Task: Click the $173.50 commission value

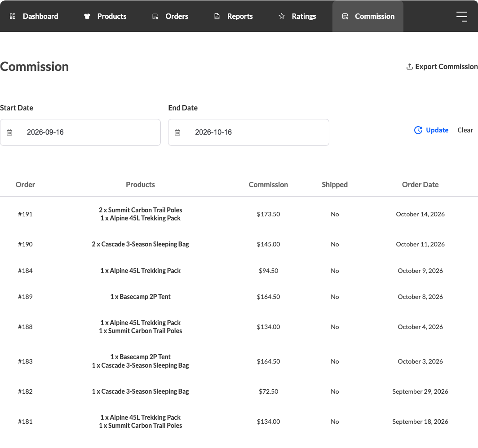Action: (268, 214)
